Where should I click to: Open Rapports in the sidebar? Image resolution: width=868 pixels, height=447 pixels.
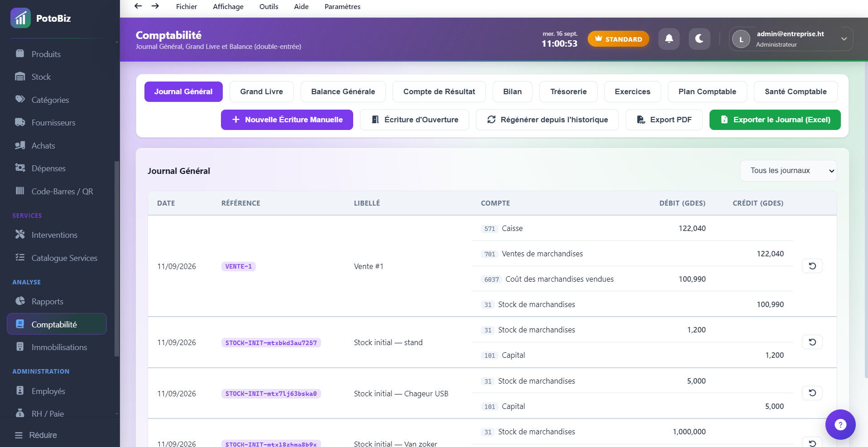click(57, 301)
